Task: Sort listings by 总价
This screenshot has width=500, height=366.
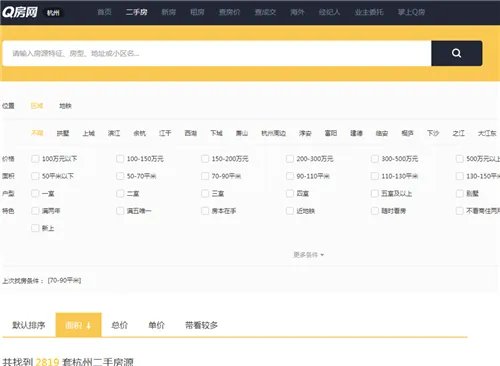Action: pos(119,325)
